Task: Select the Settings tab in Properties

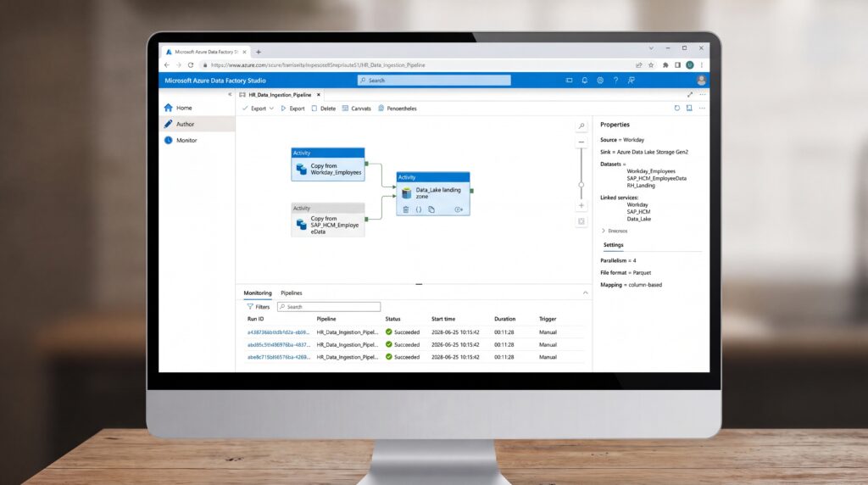Action: (613, 245)
